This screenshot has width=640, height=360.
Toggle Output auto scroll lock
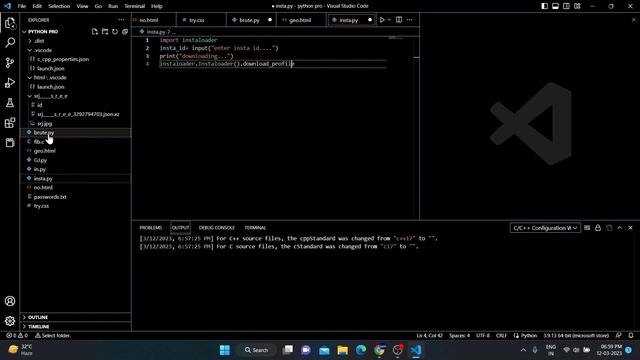598,228
